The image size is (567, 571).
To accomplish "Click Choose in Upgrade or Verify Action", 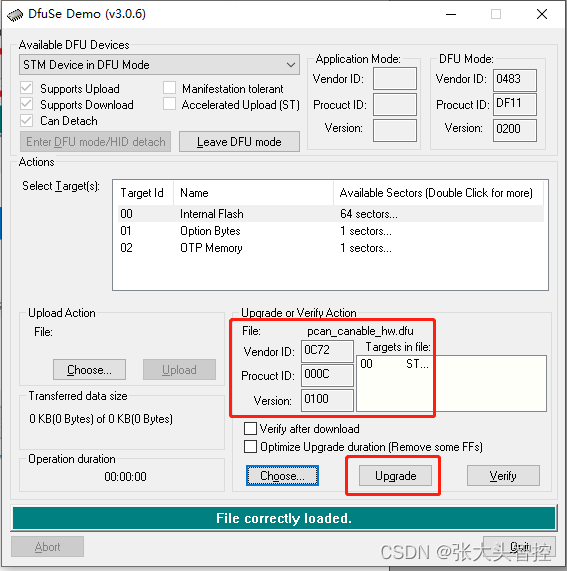I will (282, 476).
